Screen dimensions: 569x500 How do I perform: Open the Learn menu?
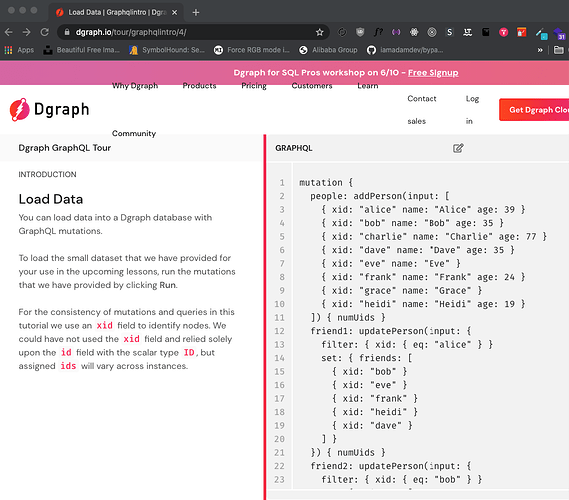coord(368,86)
